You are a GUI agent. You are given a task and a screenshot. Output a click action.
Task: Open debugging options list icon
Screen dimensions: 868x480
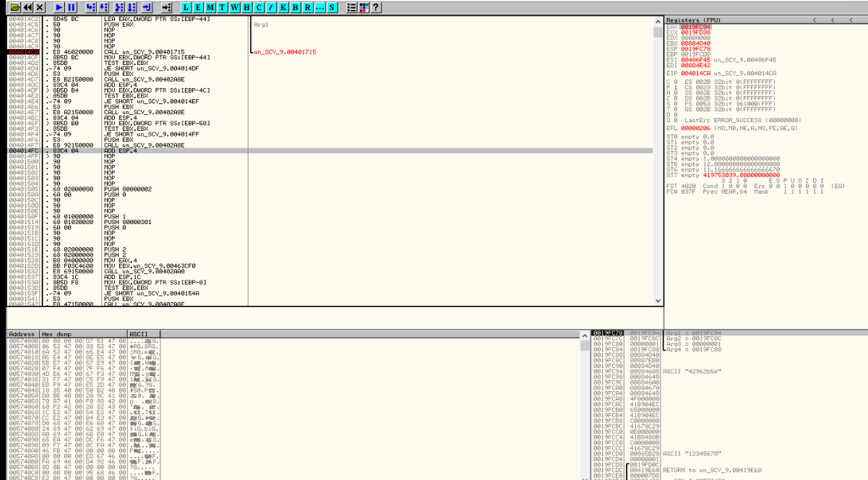coord(352,7)
